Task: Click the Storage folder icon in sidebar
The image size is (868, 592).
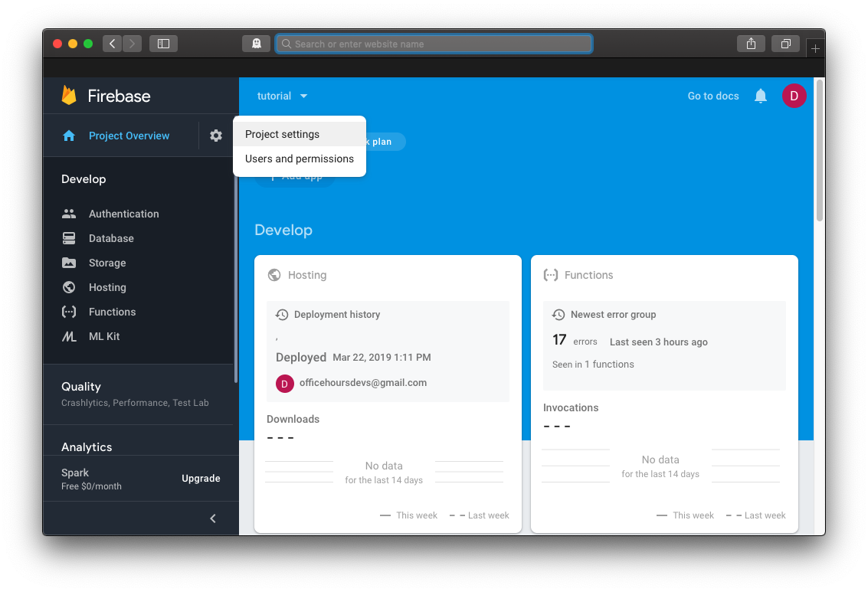Action: 69,263
